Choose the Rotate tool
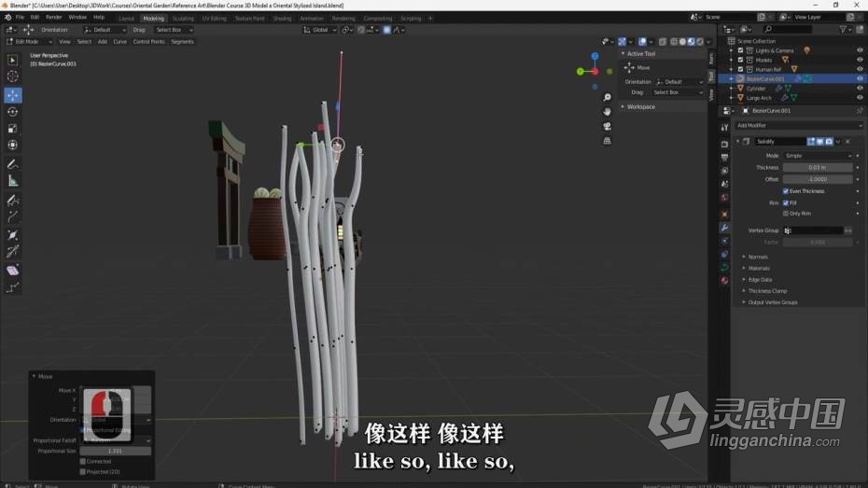Screen dimensions: 868x488 13,112
